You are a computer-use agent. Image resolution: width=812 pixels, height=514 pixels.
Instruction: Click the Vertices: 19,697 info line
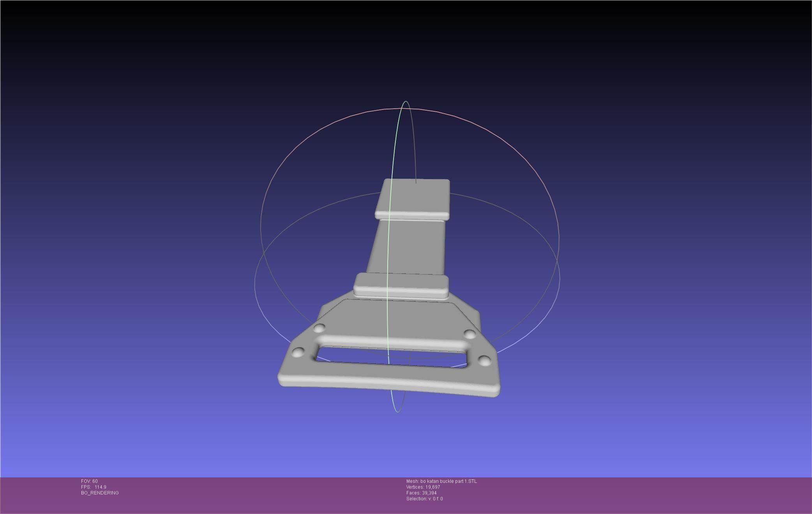tap(423, 487)
